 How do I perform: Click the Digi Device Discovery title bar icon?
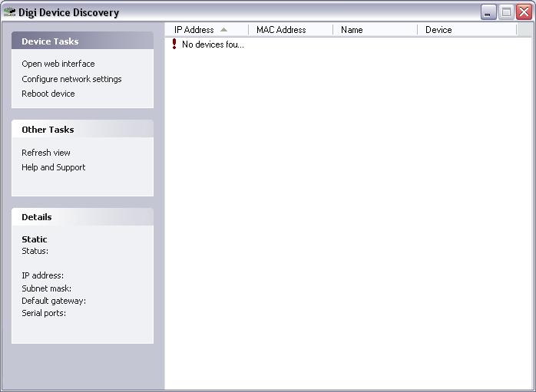tap(10, 12)
